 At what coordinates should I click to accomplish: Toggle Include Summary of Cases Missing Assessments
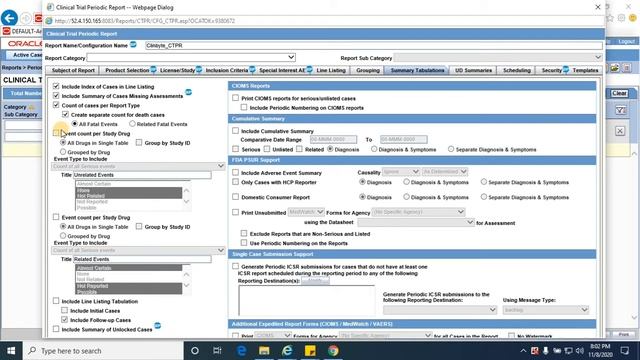[x=56, y=96]
